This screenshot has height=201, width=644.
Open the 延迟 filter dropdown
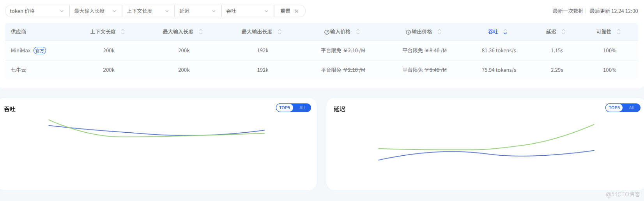(x=198, y=11)
